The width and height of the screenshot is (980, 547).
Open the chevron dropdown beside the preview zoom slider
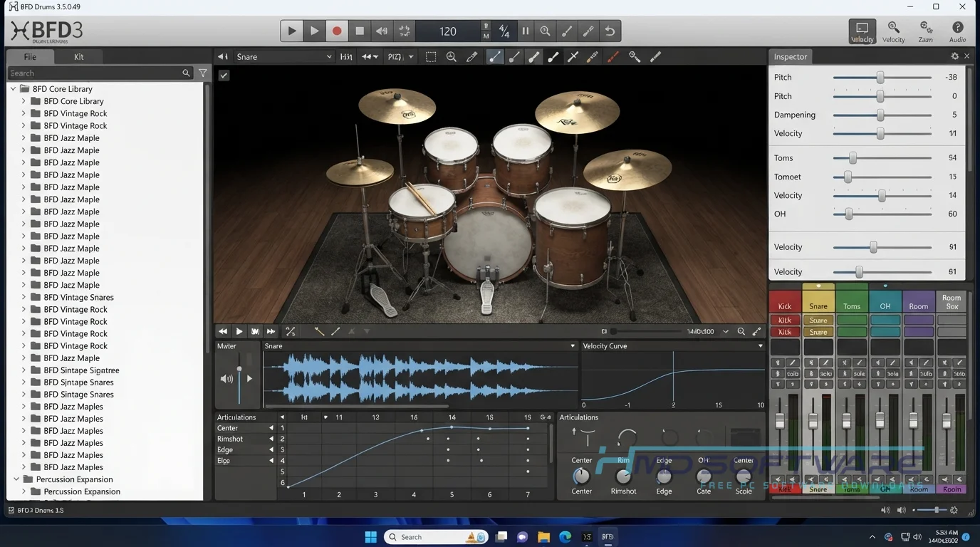(x=726, y=331)
